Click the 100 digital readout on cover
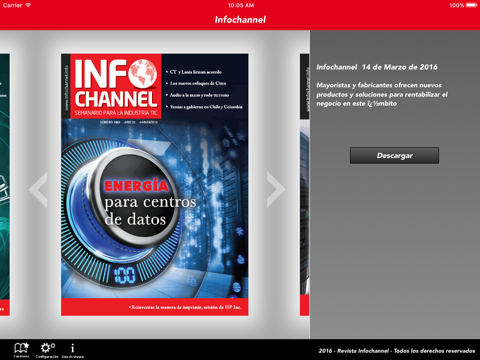The height and width of the screenshot is (360, 480). click(124, 275)
